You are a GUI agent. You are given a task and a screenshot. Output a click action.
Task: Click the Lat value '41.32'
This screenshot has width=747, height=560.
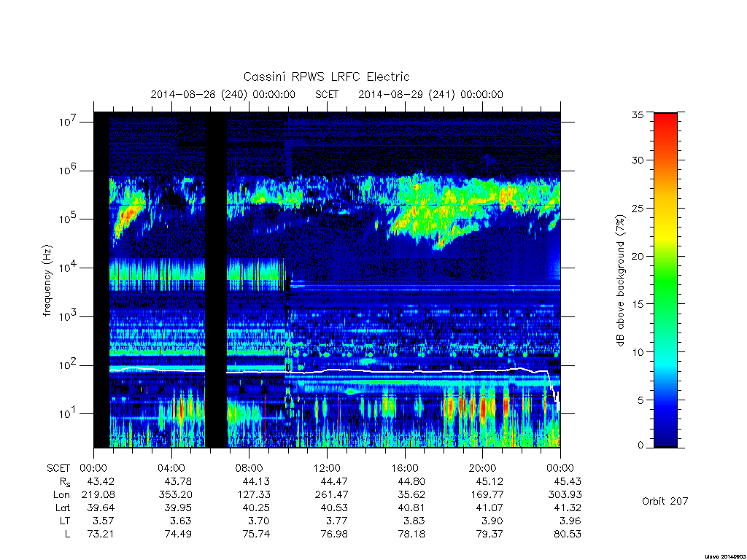567,507
